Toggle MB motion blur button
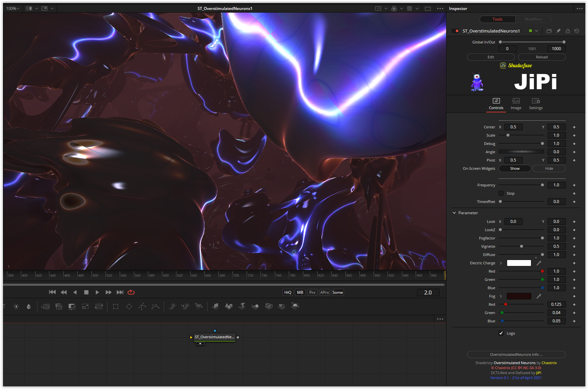 tap(300, 292)
